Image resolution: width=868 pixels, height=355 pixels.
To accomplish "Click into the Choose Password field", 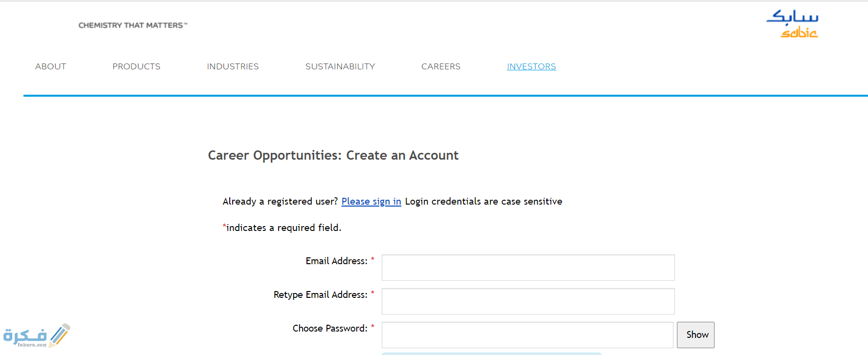I will [x=527, y=335].
